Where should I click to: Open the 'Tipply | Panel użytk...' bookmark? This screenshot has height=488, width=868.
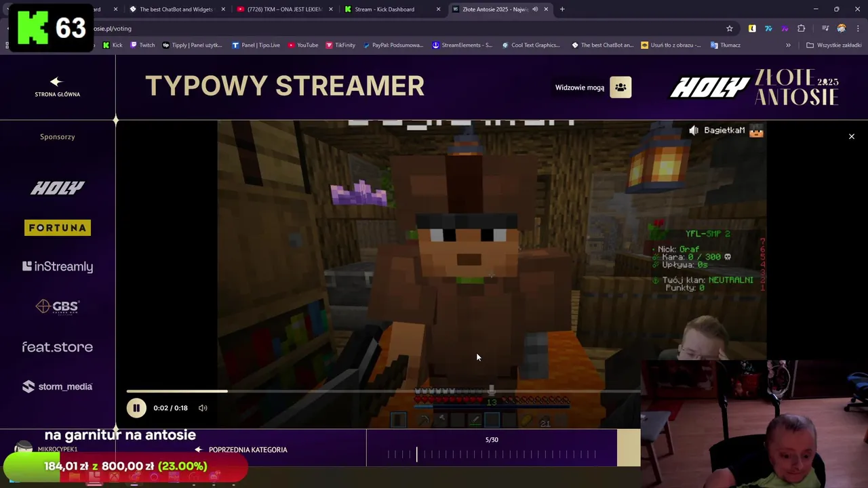[192, 45]
